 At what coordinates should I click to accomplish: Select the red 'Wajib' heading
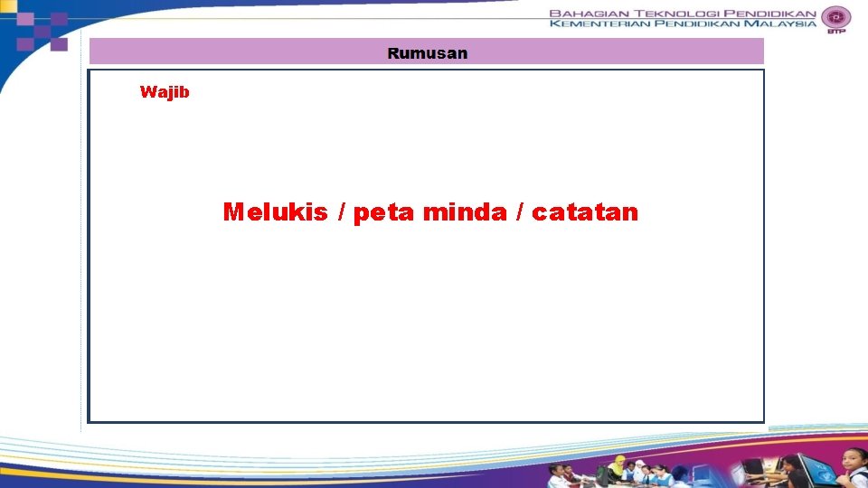[x=165, y=92]
